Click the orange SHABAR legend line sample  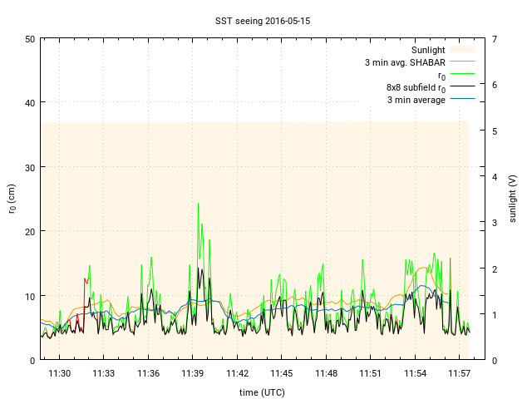pyautogui.click(x=462, y=62)
